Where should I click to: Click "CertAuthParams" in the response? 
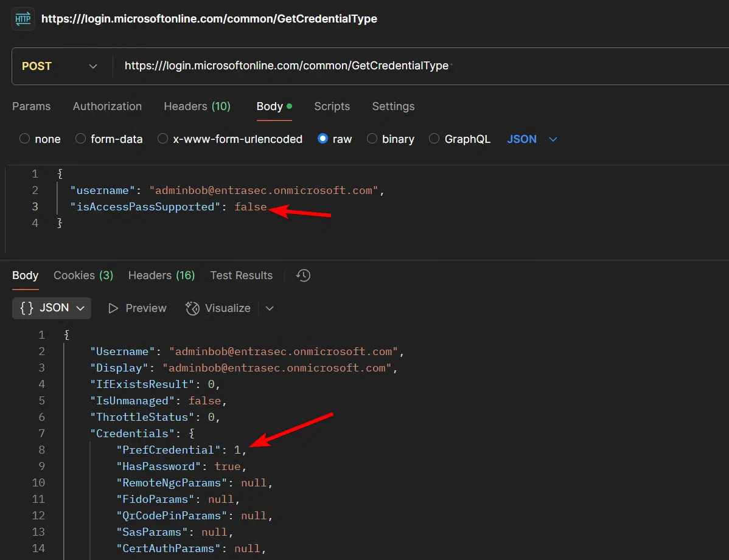[169, 548]
